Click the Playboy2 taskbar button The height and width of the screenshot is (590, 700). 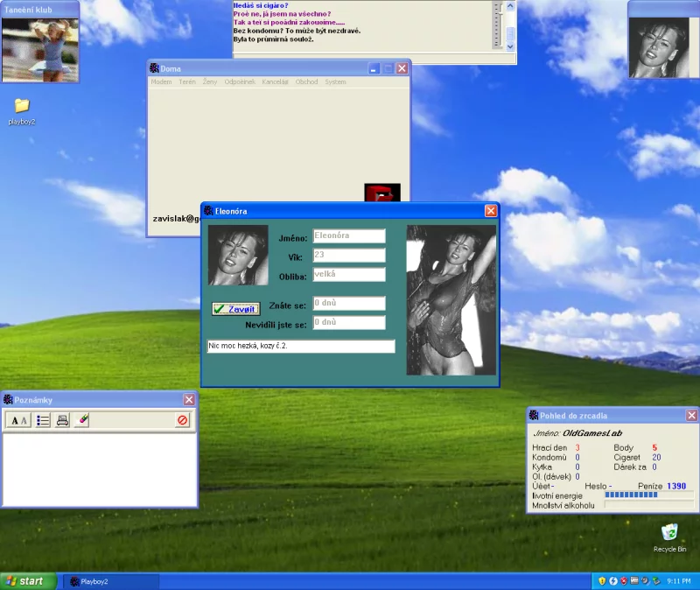111,581
